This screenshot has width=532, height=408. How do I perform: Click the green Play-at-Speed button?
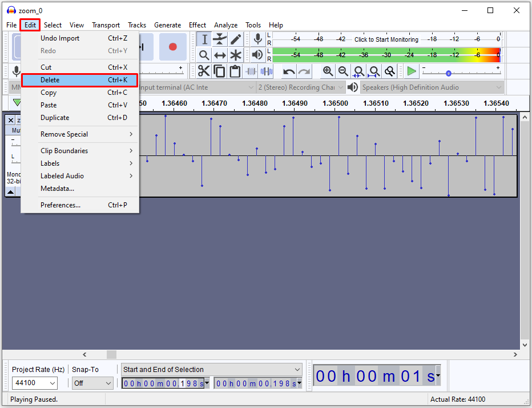point(411,71)
